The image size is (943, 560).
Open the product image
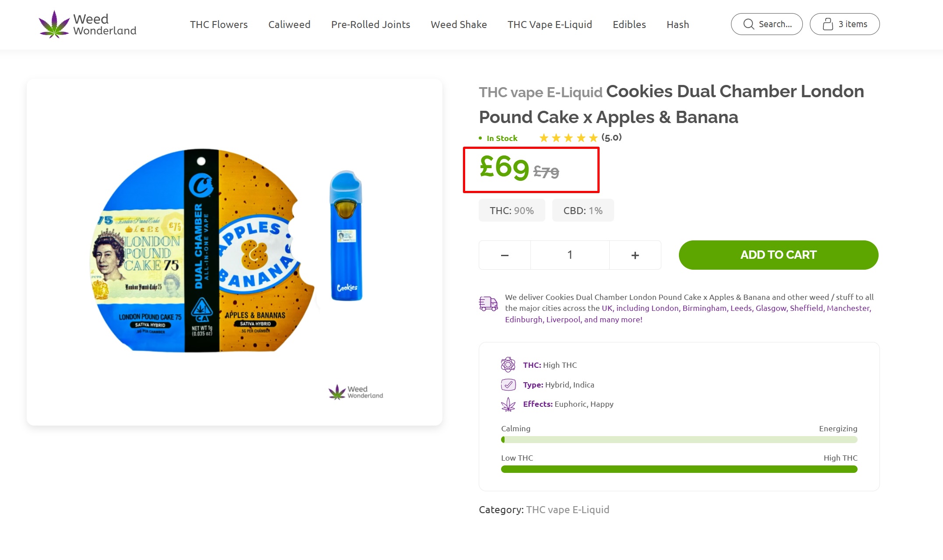[234, 252]
